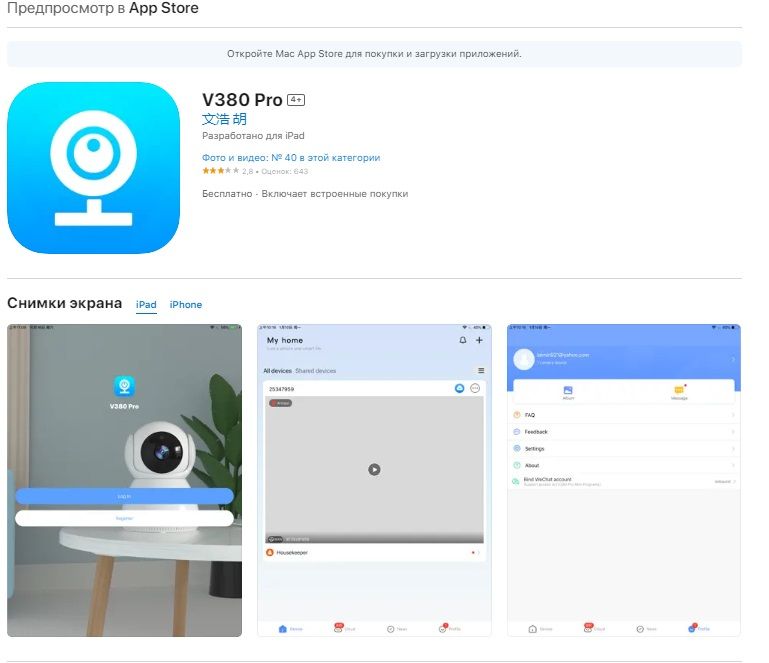The height and width of the screenshot is (663, 769).
Task: Click Cloud tab icon in third screenshot
Action: point(588,628)
